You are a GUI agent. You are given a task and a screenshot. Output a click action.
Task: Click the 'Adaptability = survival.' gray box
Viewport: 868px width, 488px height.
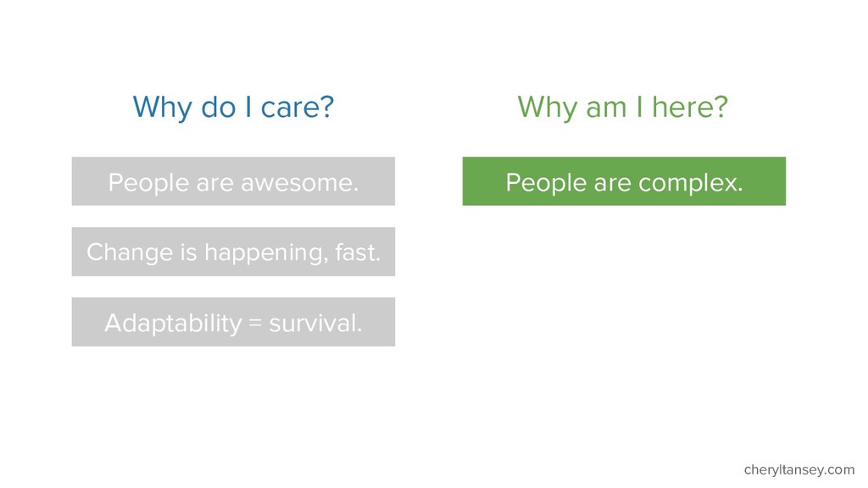[233, 322]
